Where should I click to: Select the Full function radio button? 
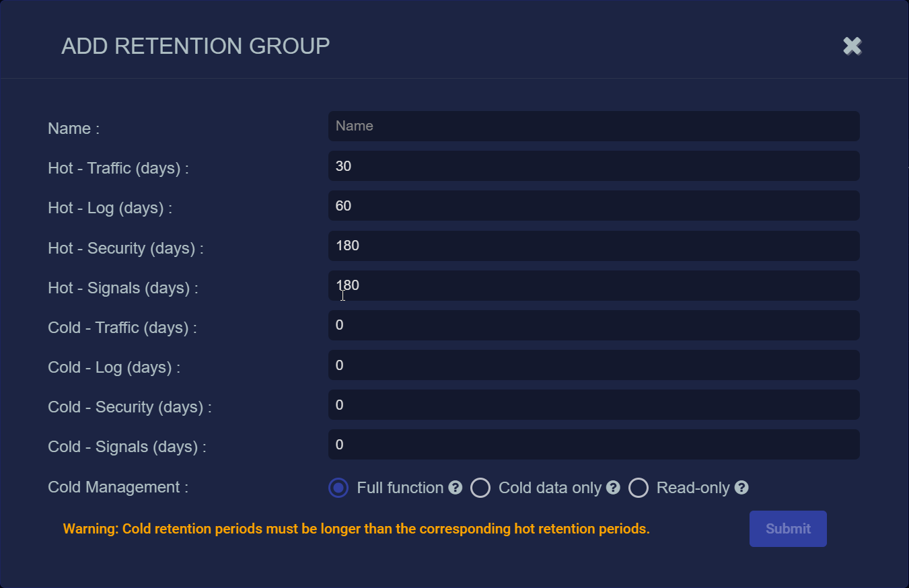pos(338,488)
